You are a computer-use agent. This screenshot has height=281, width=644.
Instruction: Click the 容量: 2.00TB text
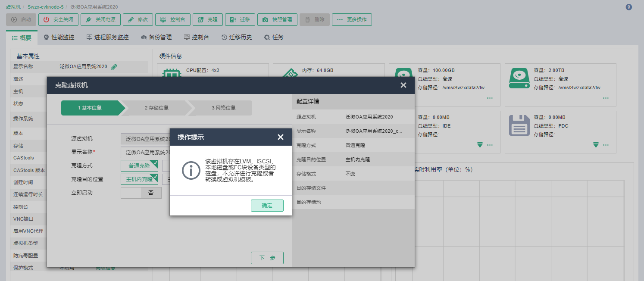tap(548, 70)
